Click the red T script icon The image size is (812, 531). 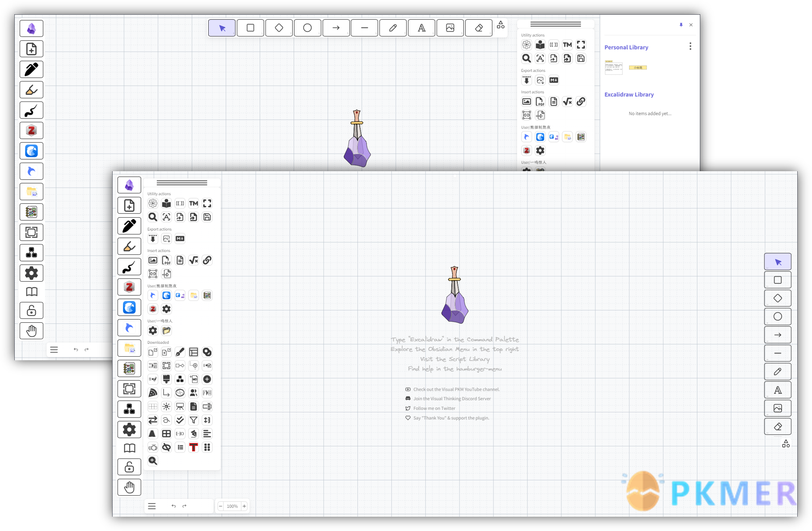194,447
